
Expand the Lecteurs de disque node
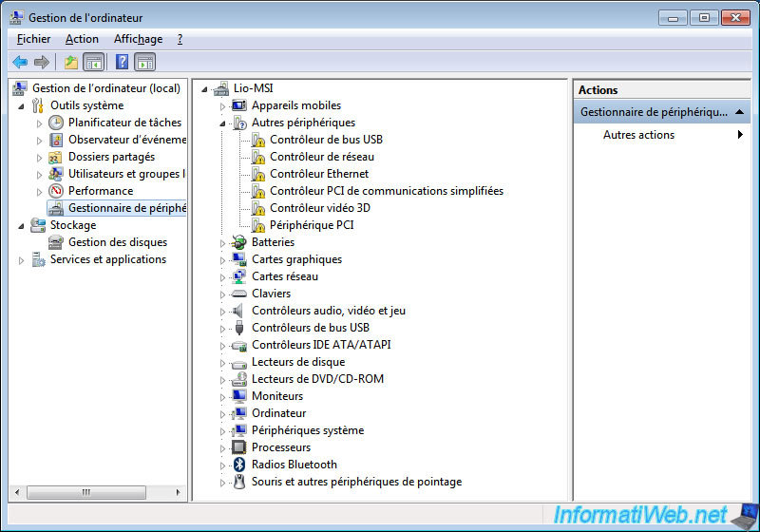pos(222,363)
